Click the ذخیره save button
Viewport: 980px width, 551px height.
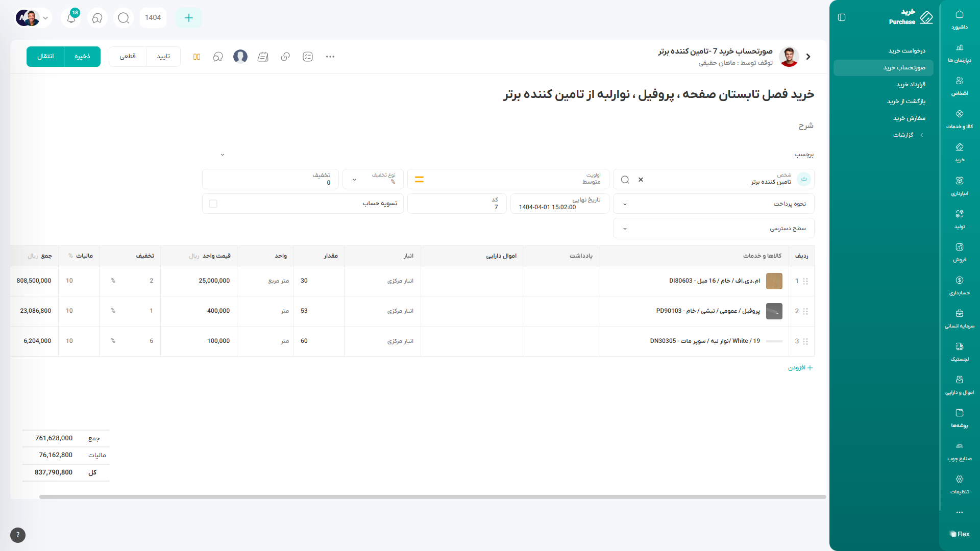[x=82, y=57]
